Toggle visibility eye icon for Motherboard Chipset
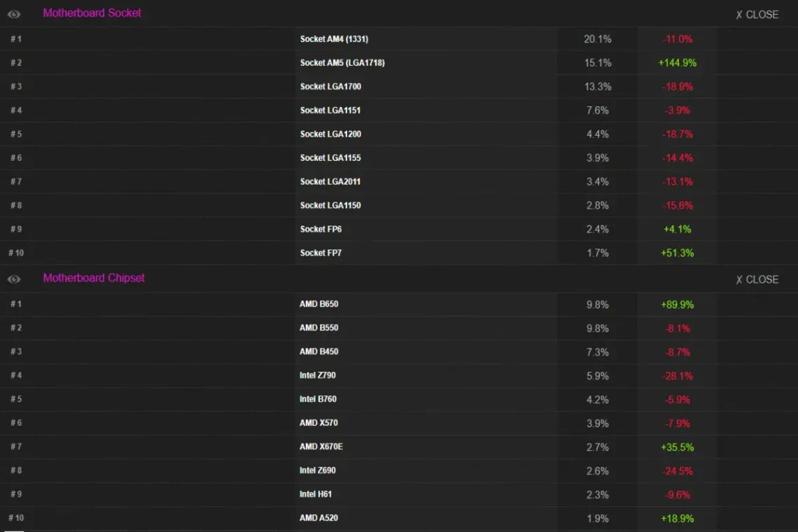798x532 pixels. (14, 279)
